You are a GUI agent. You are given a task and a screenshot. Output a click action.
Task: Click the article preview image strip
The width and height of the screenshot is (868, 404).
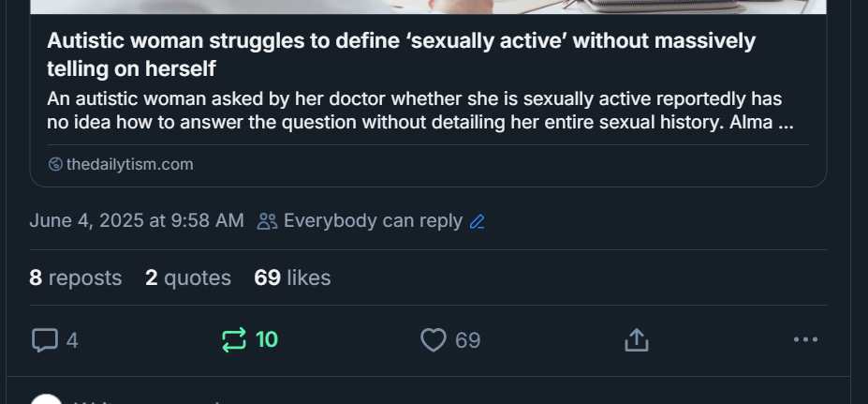(x=428, y=7)
